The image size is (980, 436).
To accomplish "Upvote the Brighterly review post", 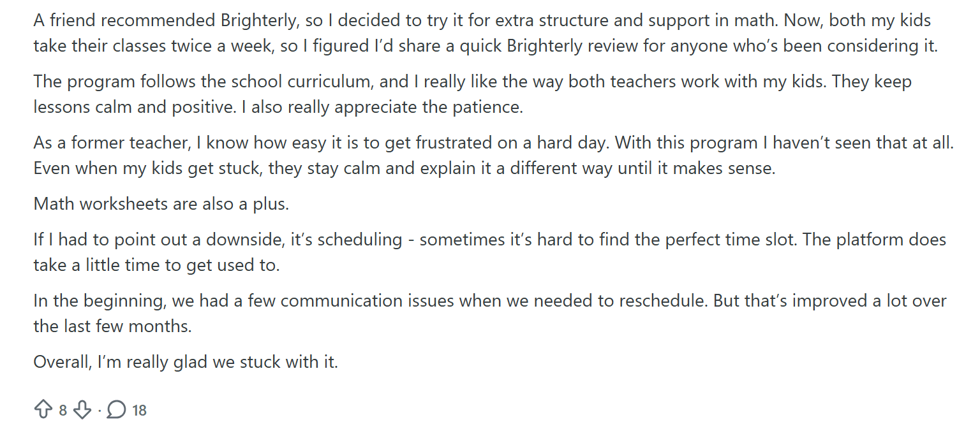I will [43, 410].
